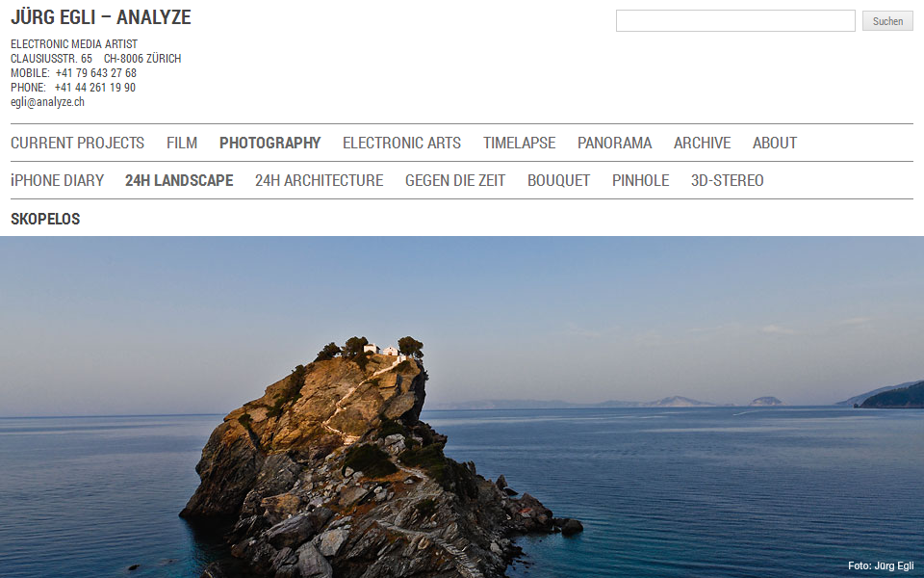Open the 24H Architecture gallery
Screen dimensions: 924x578
tap(319, 180)
